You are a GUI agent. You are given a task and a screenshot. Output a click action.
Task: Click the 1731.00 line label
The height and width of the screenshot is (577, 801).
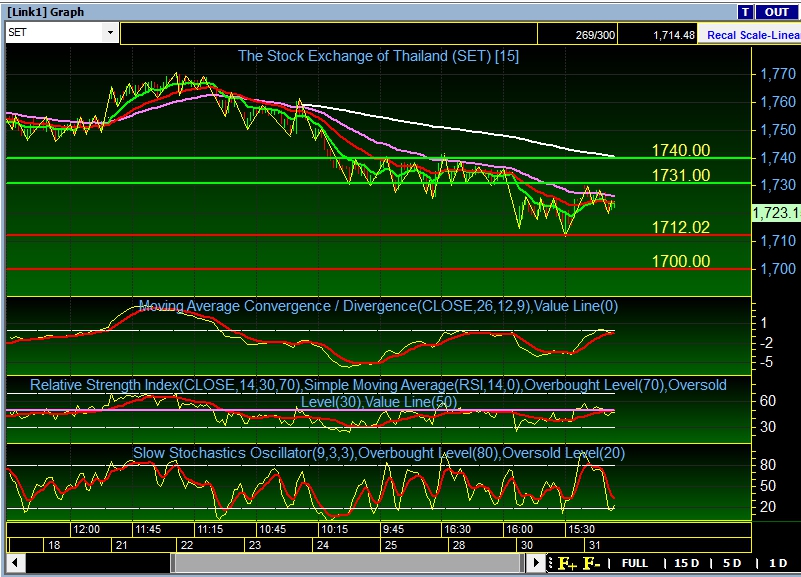tap(680, 175)
